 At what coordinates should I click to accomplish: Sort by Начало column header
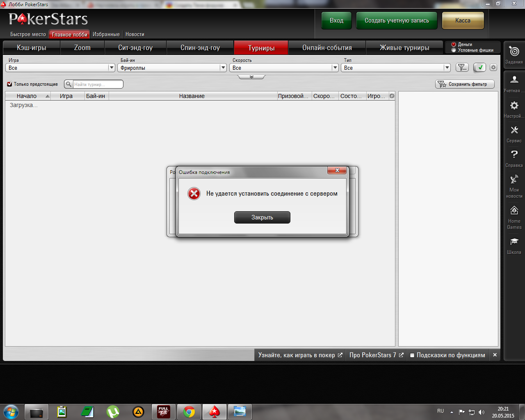point(28,96)
